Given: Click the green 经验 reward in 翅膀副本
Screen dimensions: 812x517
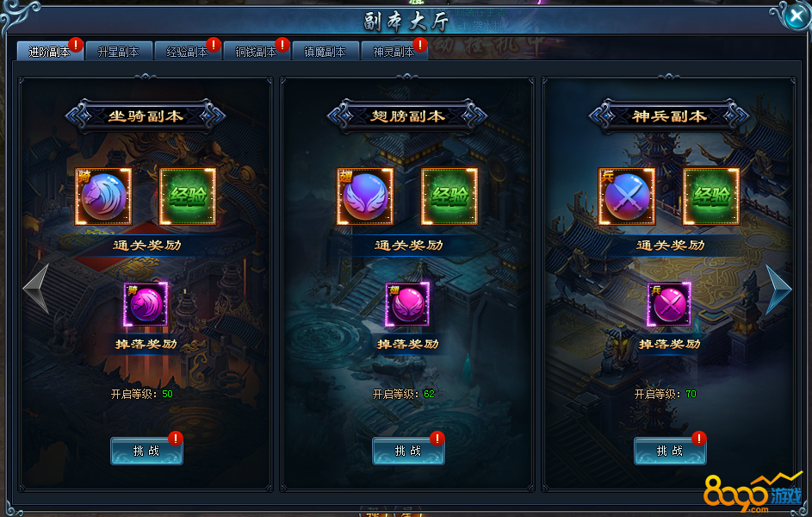Looking at the screenshot, I should pos(449,196).
